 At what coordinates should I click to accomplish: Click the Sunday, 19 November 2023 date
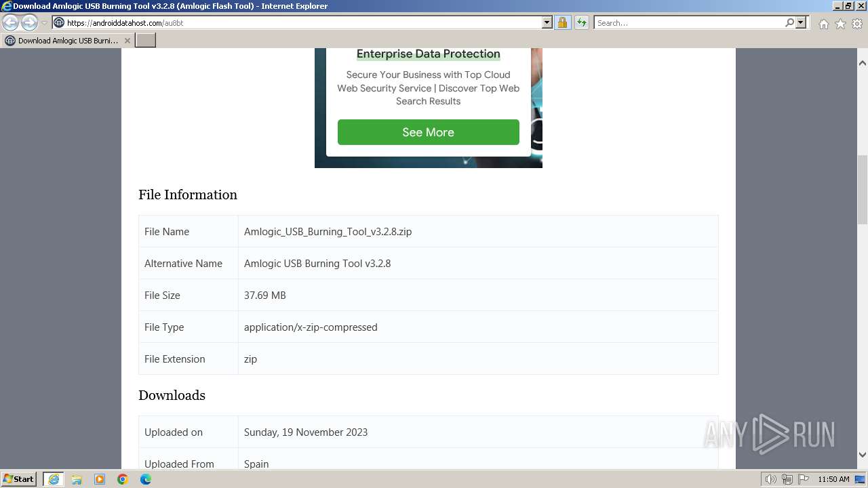pos(306,432)
